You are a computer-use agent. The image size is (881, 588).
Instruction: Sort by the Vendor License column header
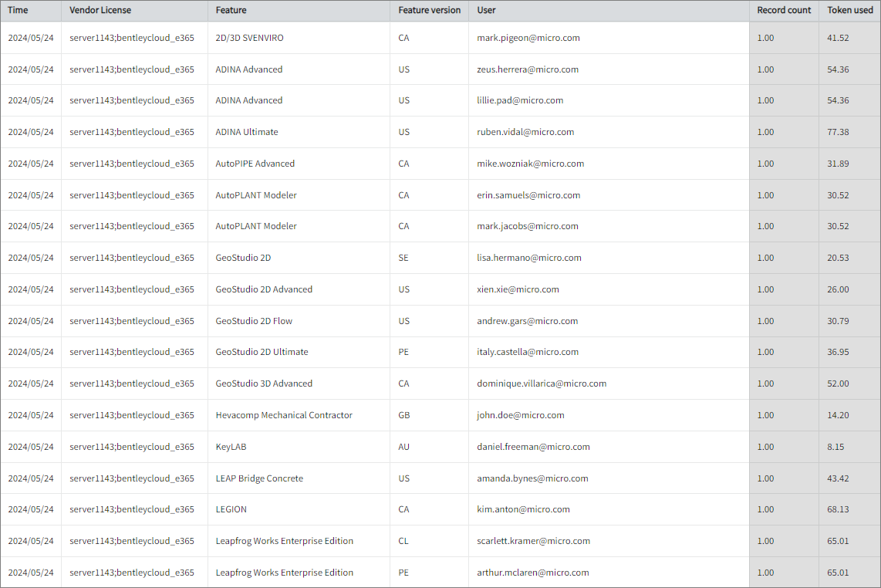click(100, 11)
